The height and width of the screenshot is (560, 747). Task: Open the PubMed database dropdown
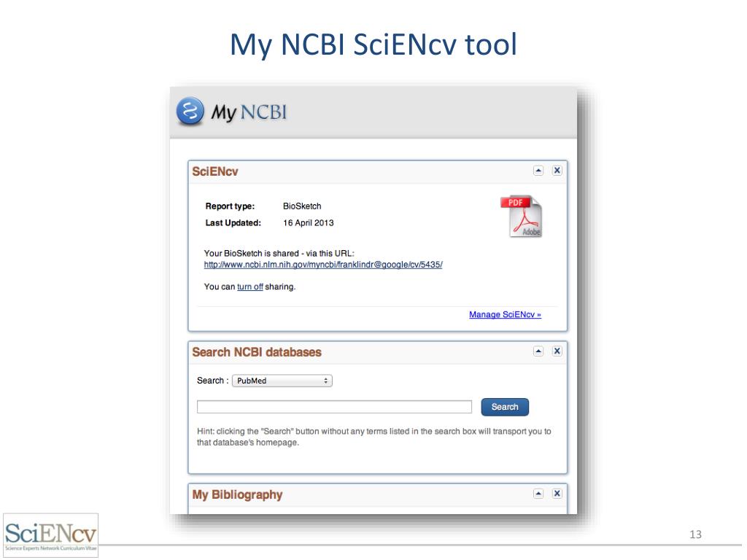(282, 381)
